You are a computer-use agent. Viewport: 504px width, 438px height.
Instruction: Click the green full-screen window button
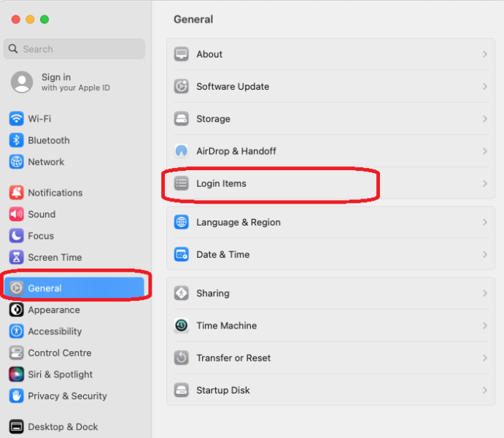click(44, 20)
